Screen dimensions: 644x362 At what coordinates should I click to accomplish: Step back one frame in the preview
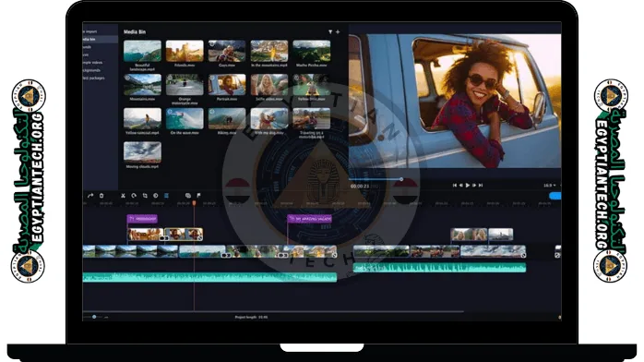pos(460,186)
